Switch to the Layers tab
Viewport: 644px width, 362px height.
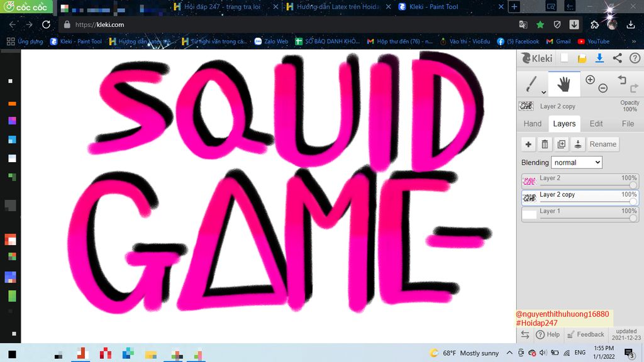point(564,124)
